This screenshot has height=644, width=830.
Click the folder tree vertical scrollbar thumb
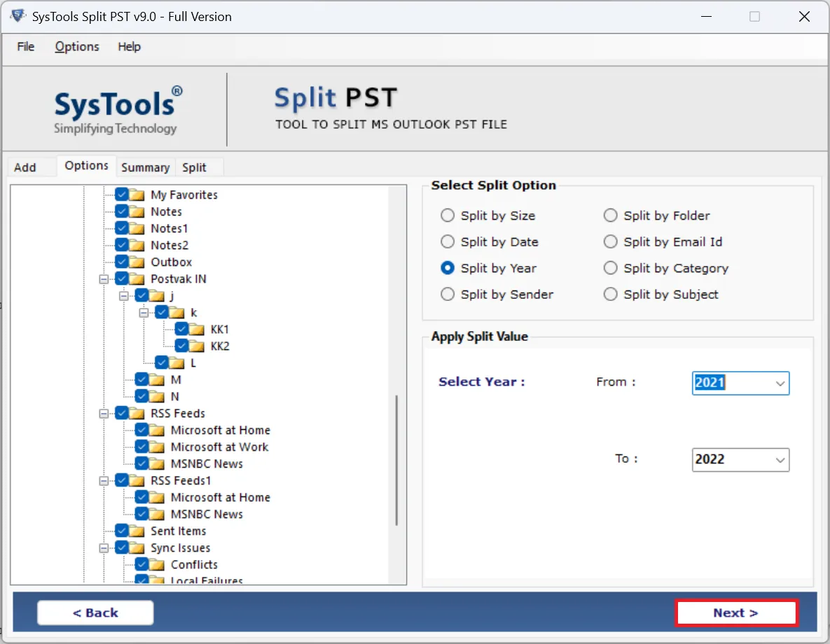click(x=396, y=460)
